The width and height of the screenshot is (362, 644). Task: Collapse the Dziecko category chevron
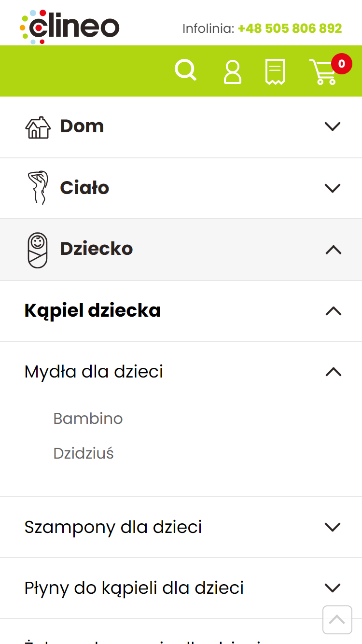click(x=333, y=250)
